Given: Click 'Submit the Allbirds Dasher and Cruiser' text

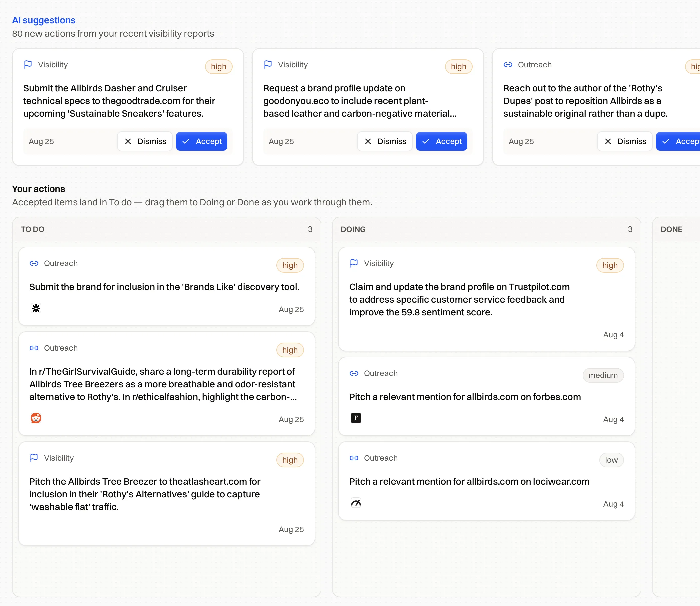Looking at the screenshot, I should point(119,101).
